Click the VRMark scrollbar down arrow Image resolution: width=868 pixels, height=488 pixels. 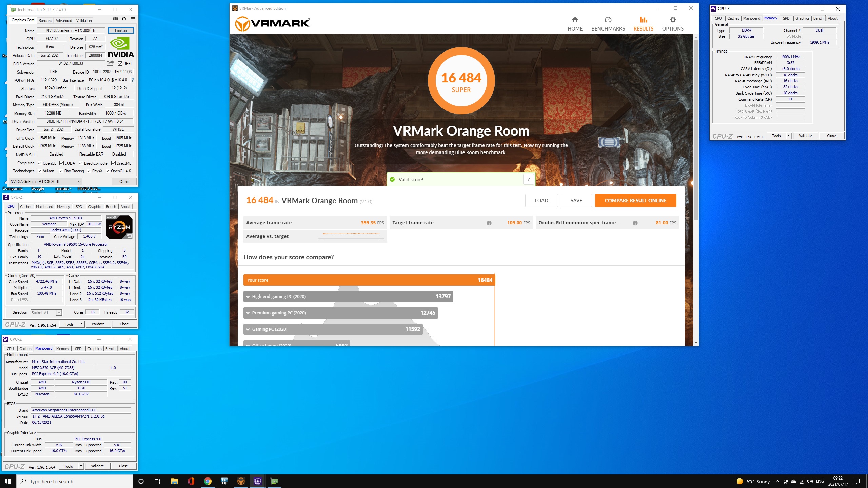coord(696,343)
